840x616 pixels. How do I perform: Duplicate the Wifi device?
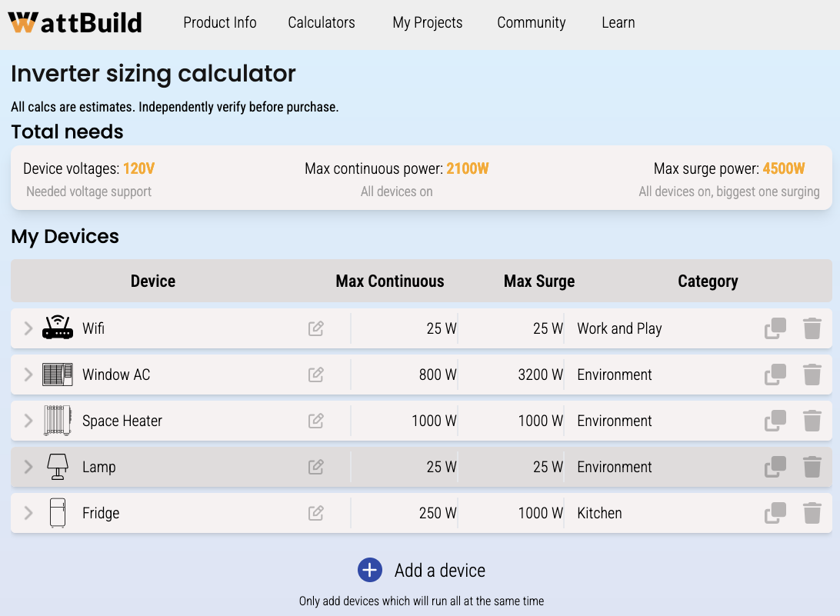775,328
